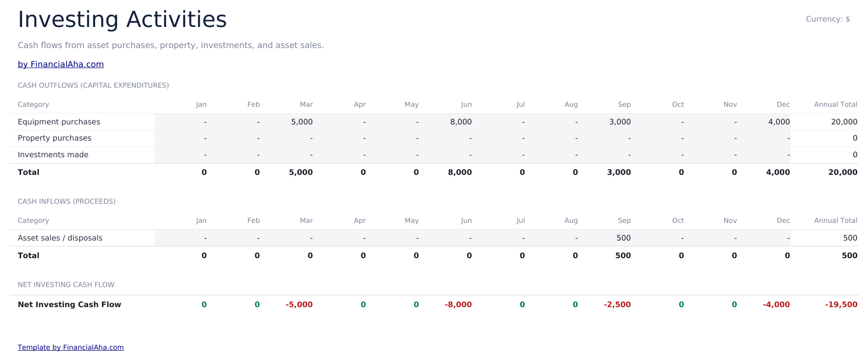868x361 pixels.
Task: Click the September net cash flow -2,500
Action: point(617,305)
